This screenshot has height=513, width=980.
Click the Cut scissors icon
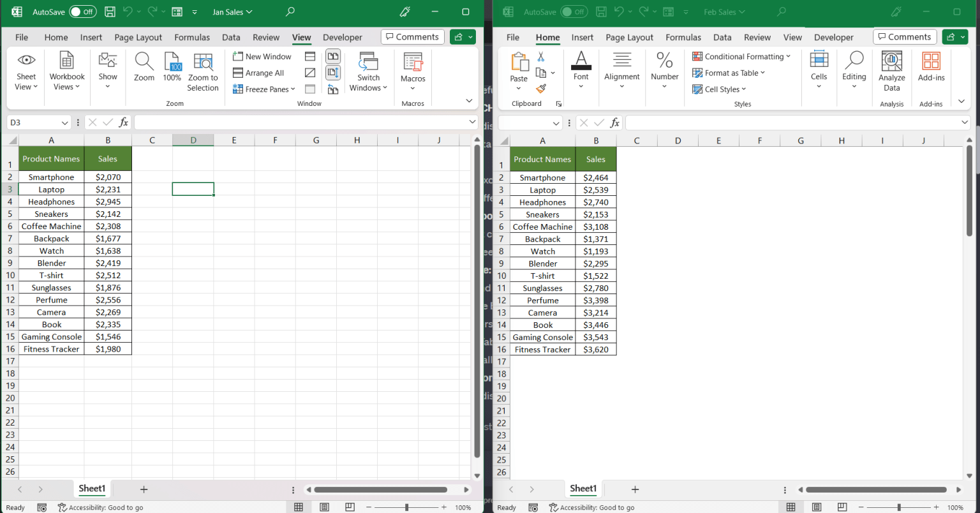coord(541,57)
